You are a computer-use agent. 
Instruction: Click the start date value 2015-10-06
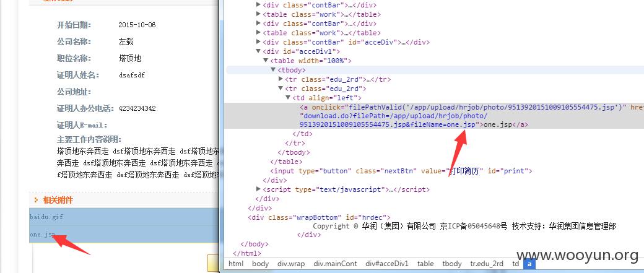(x=137, y=25)
